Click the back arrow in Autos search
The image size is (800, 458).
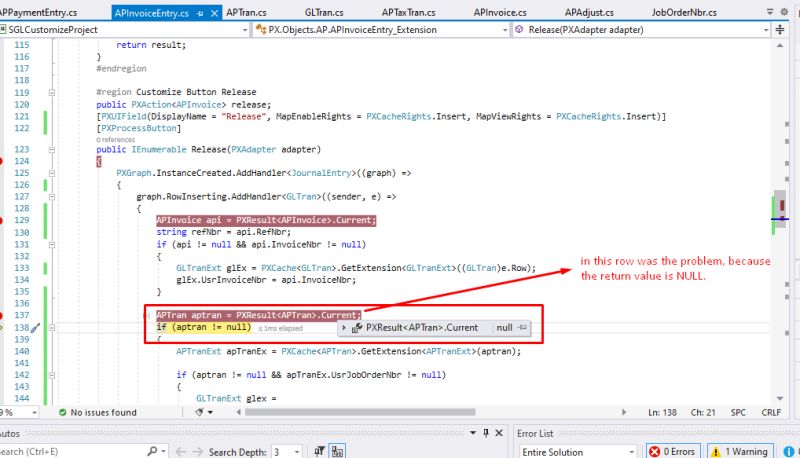pos(180,452)
